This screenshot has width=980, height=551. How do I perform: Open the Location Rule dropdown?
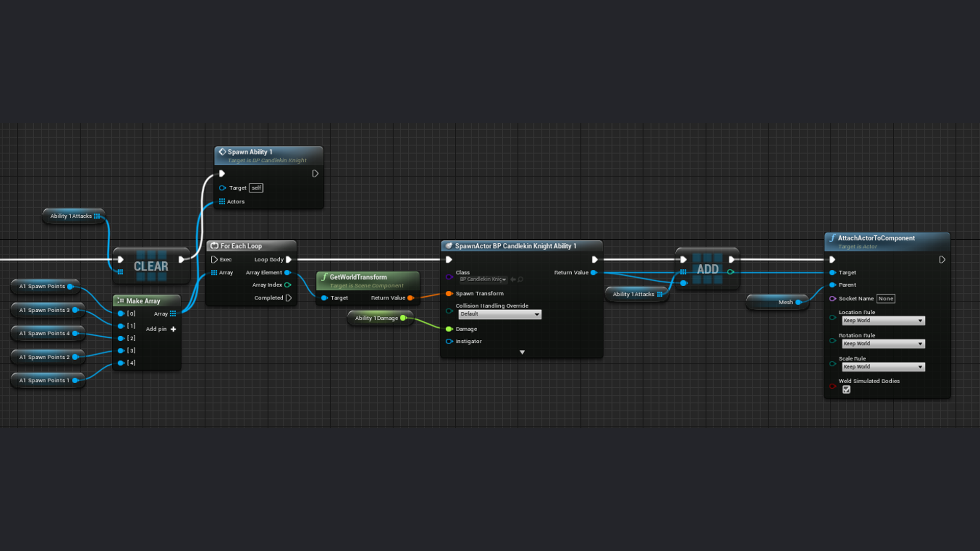883,320
